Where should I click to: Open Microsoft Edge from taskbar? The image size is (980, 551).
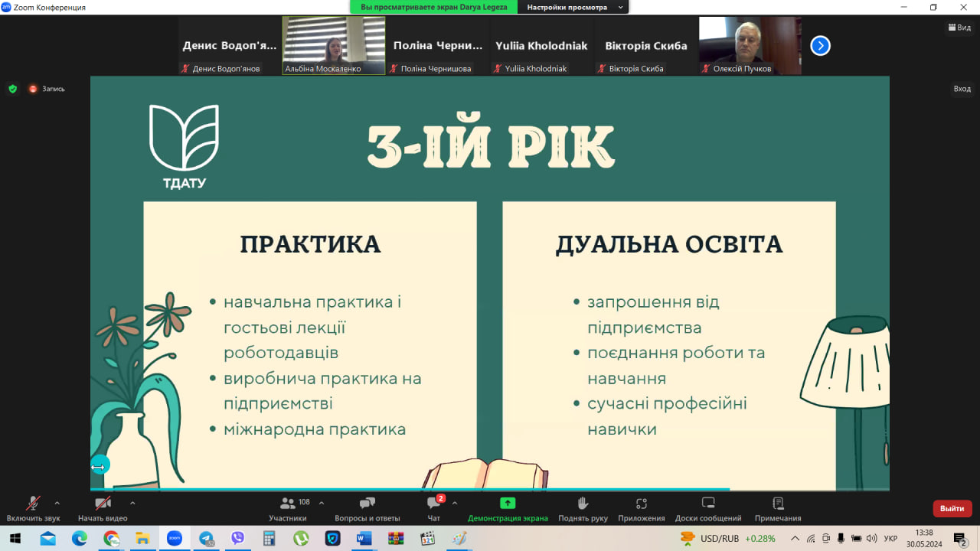[x=80, y=539]
